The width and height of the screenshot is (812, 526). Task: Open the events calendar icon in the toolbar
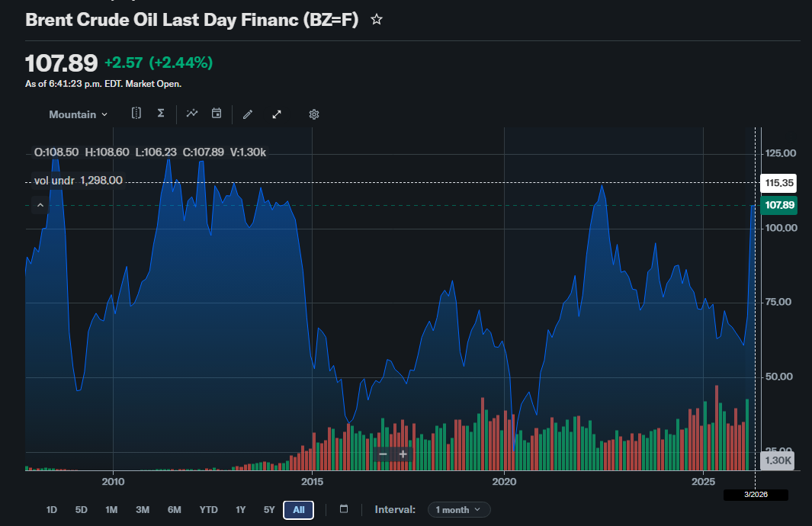[217, 114]
